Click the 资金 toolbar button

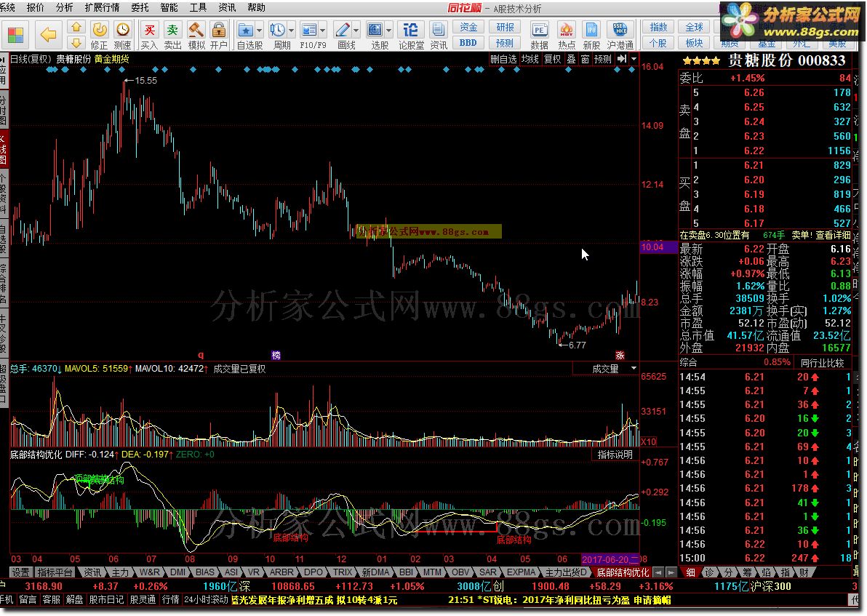pyautogui.click(x=468, y=26)
